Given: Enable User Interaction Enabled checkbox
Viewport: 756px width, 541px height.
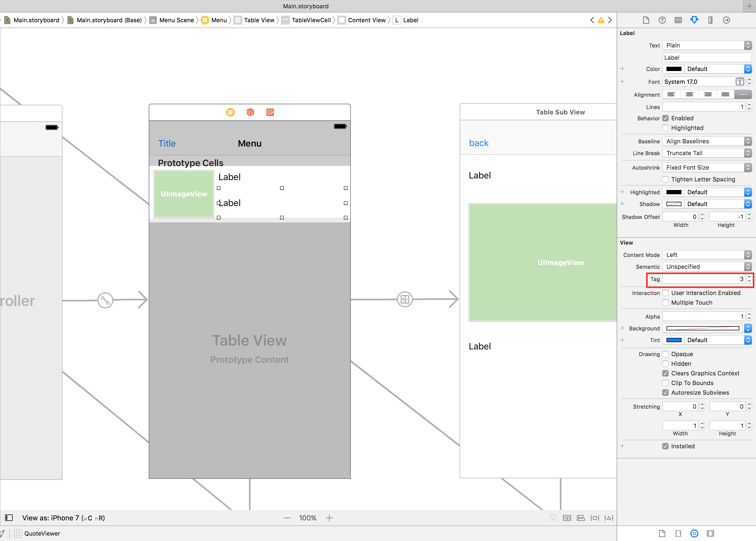Looking at the screenshot, I should coord(665,293).
